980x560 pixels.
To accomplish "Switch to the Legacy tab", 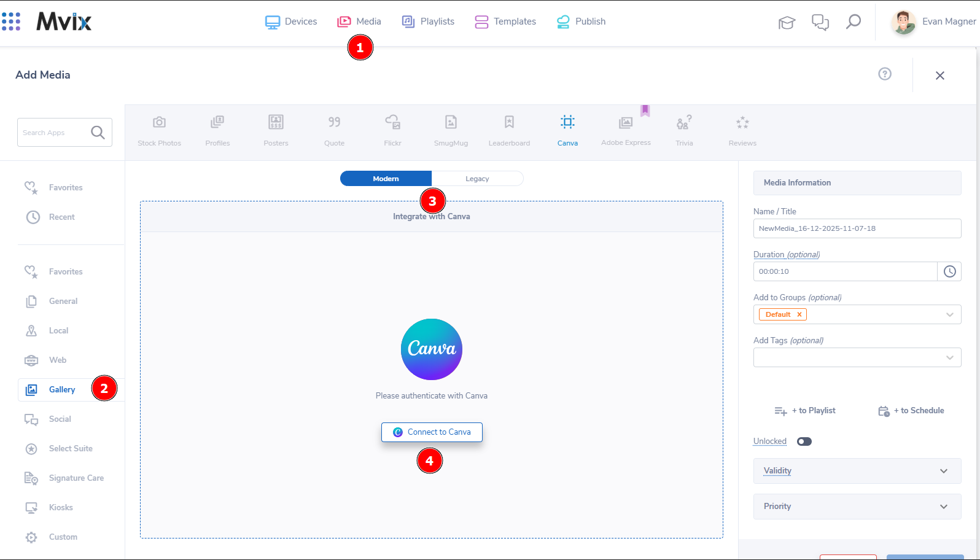I will click(477, 179).
